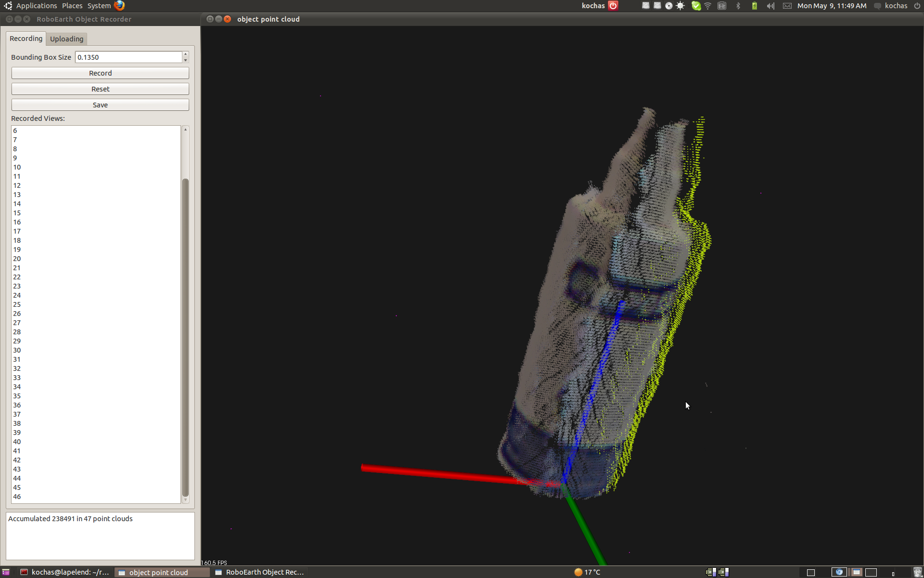The image size is (924, 578).
Task: Click the Bounding Box Size input field
Action: tap(128, 57)
